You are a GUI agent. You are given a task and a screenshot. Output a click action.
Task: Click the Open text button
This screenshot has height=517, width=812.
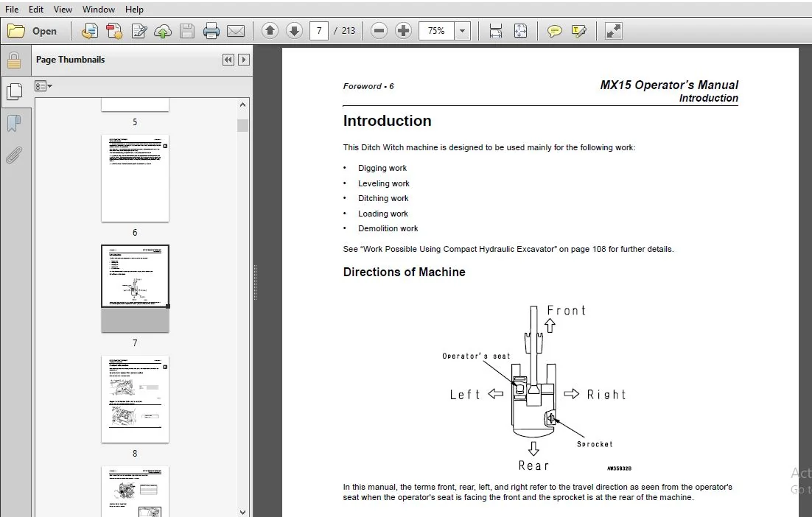[x=44, y=31]
